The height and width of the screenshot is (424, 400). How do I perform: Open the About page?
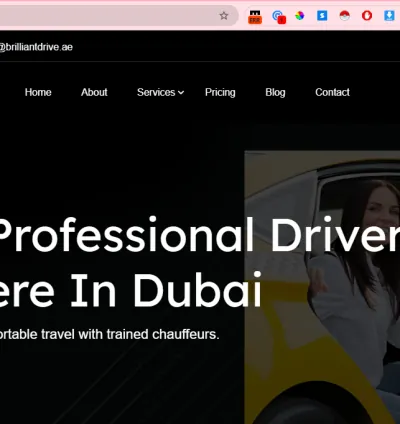pos(94,92)
